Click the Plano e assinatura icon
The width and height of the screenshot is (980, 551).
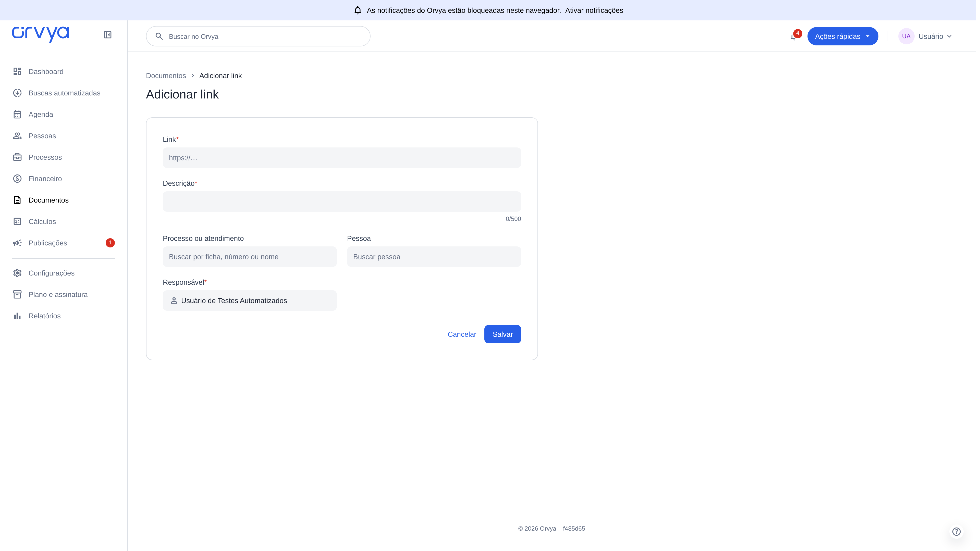coord(18,294)
